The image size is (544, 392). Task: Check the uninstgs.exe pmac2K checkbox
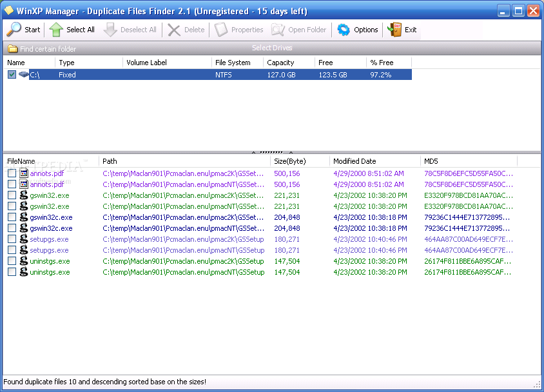coord(12,261)
